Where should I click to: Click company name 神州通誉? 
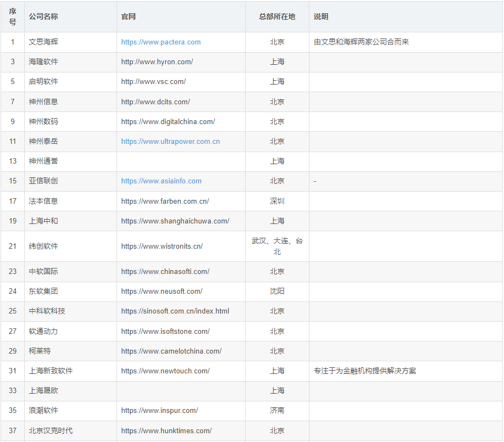click(43, 161)
